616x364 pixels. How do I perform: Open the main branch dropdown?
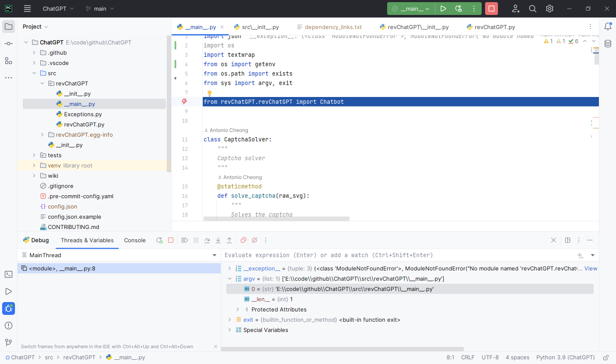tap(99, 9)
